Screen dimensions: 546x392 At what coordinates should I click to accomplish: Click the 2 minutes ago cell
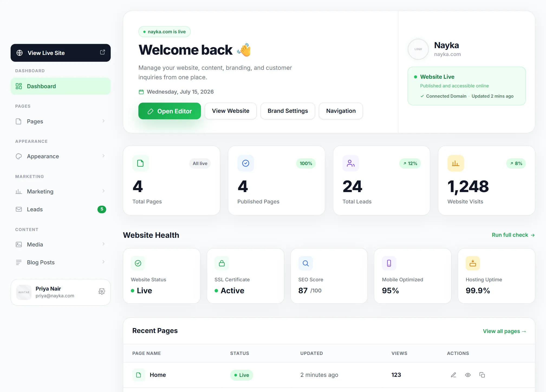319,375
